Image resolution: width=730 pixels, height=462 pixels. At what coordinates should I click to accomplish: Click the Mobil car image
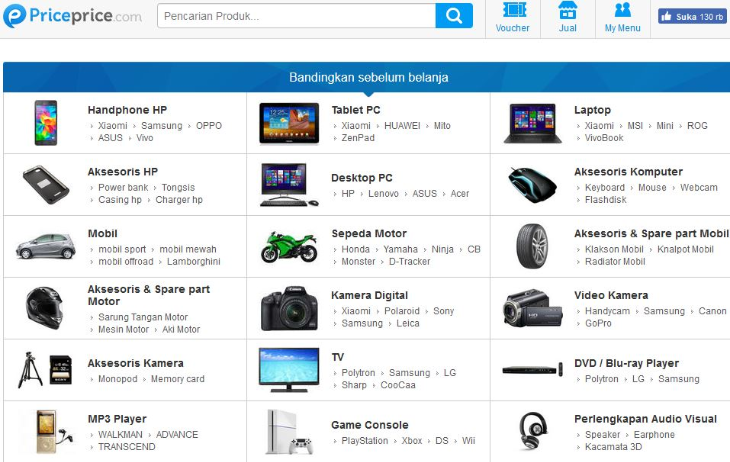[46, 246]
